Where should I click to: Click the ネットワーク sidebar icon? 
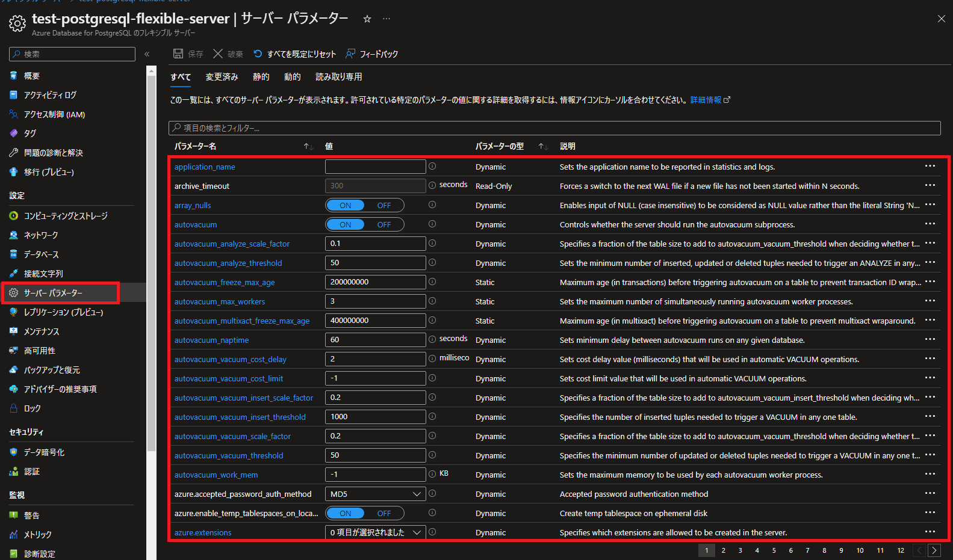pyautogui.click(x=14, y=235)
